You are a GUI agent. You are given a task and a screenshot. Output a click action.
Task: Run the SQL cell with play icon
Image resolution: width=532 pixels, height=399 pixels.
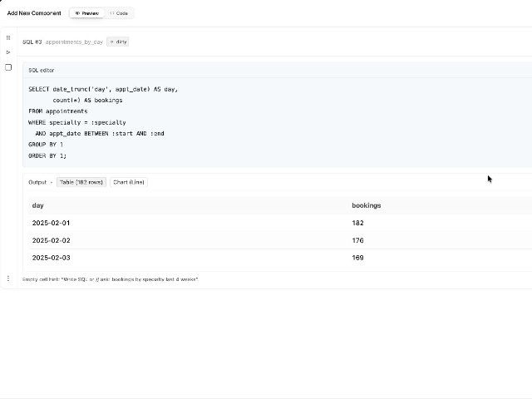[8, 52]
